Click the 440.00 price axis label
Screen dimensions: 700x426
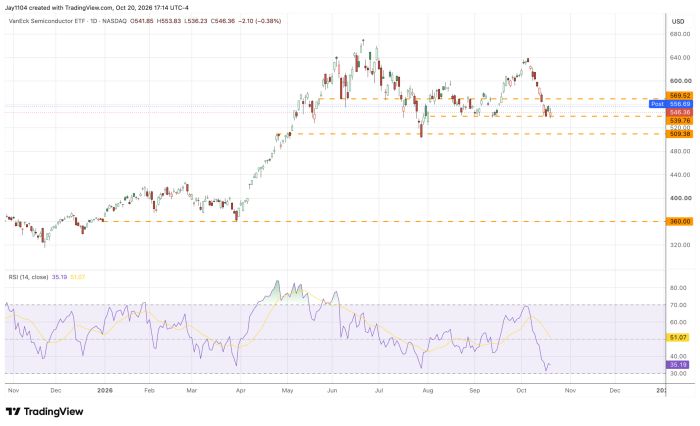tap(680, 175)
